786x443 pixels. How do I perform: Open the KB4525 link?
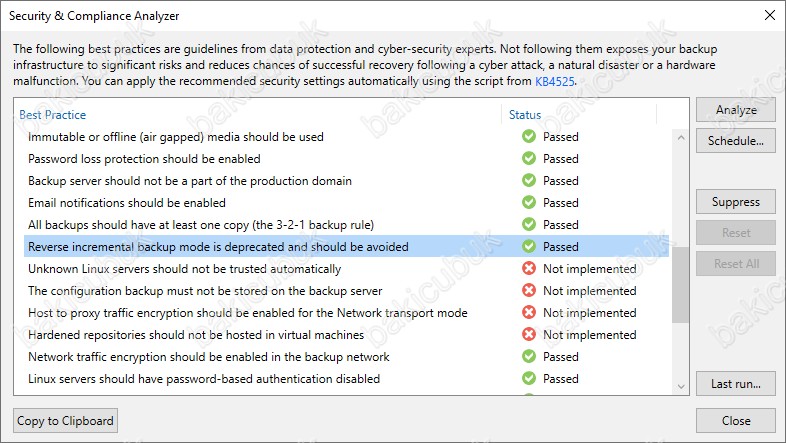tap(554, 81)
